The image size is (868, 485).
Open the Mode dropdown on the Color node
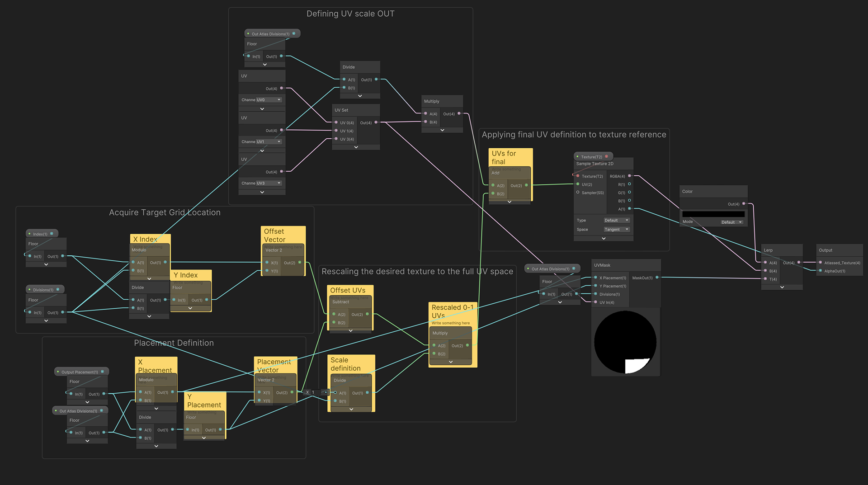[732, 222]
